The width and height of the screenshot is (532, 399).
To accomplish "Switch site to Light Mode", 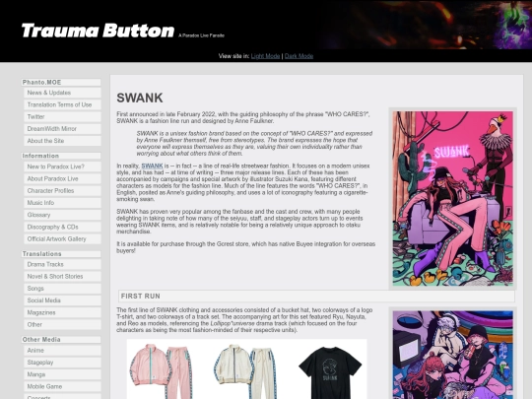I will click(x=265, y=56).
